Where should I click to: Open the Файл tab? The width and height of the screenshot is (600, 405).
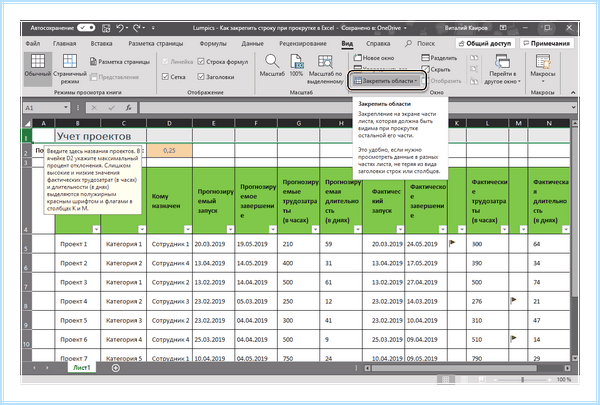tap(33, 43)
